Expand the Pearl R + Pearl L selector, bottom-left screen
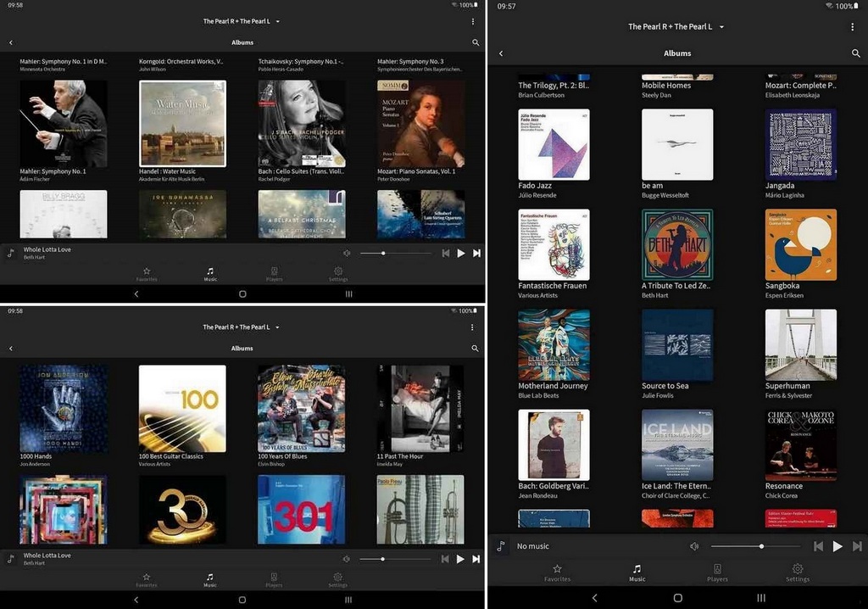The width and height of the screenshot is (868, 609). pos(242,327)
